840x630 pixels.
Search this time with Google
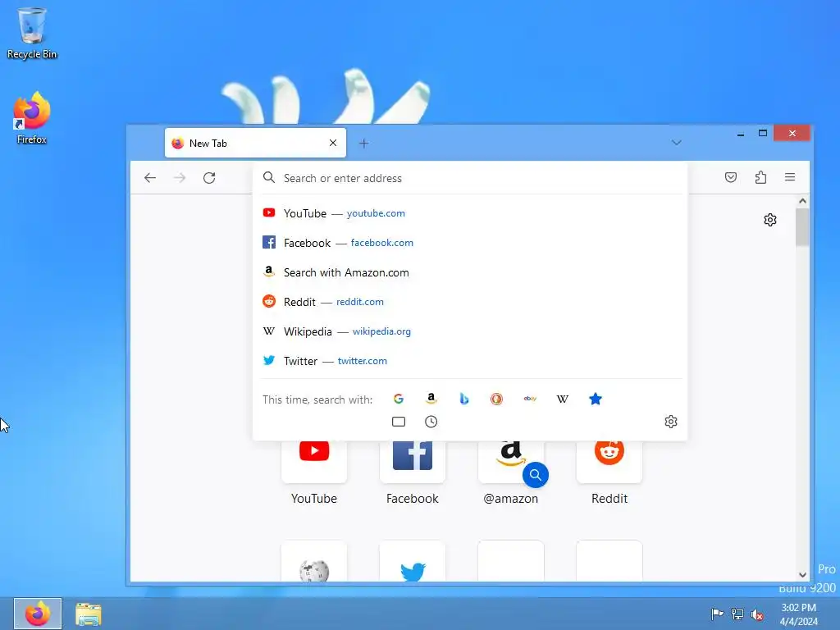[399, 399]
